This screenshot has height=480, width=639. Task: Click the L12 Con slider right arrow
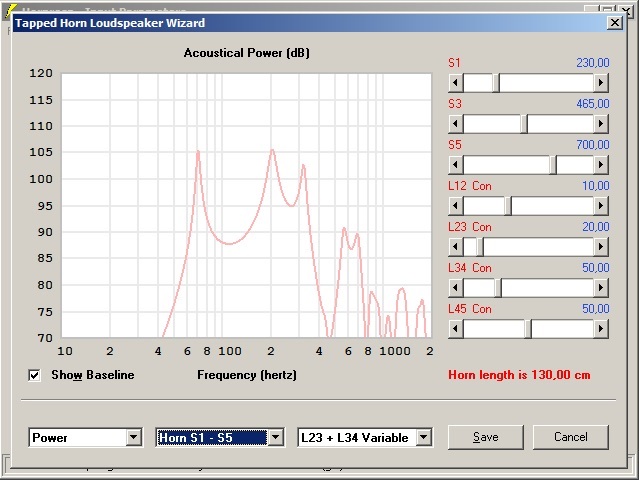pos(601,206)
